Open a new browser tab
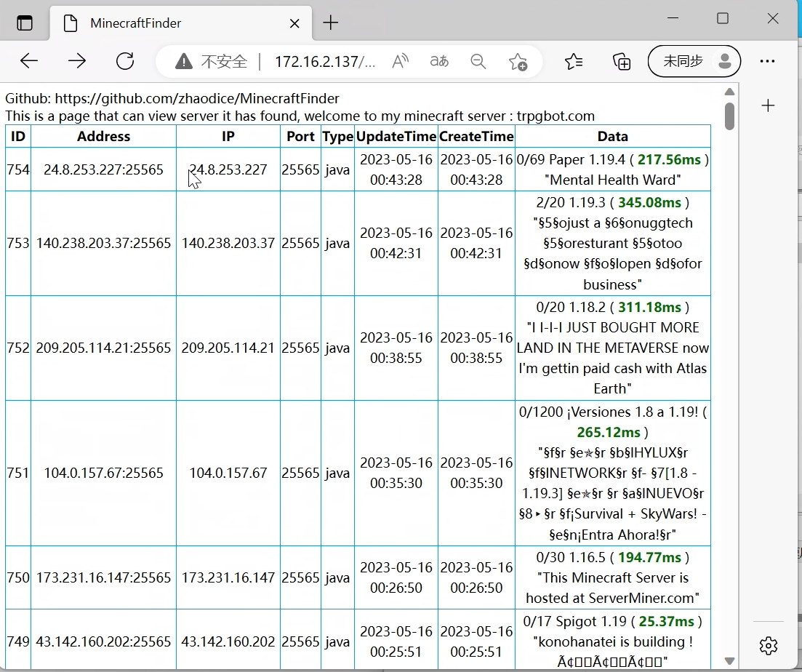 tap(331, 23)
